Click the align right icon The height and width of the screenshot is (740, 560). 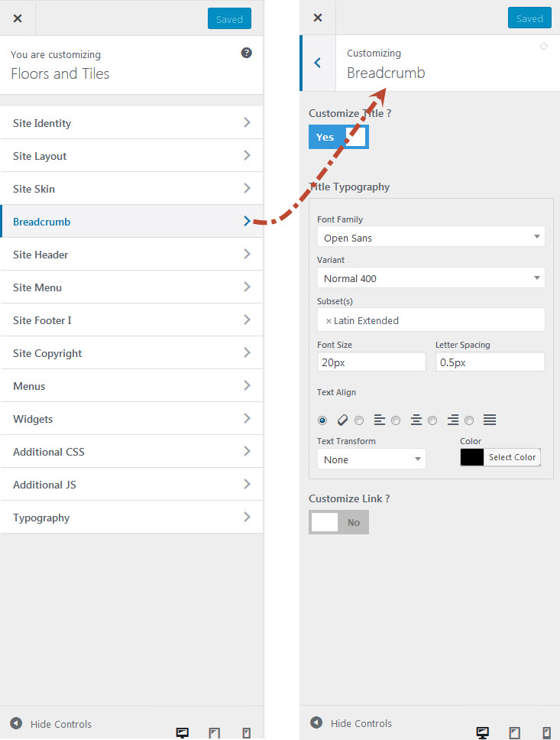(453, 420)
